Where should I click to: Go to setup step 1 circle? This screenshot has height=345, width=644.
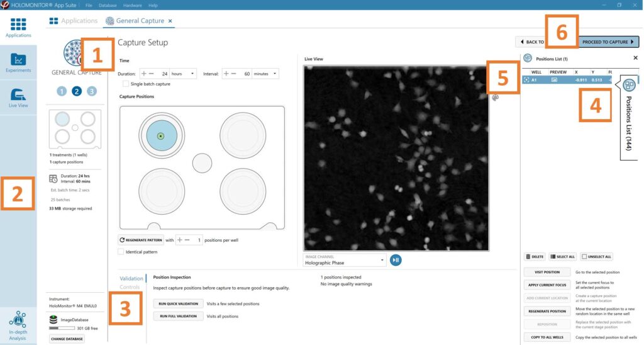(62, 91)
